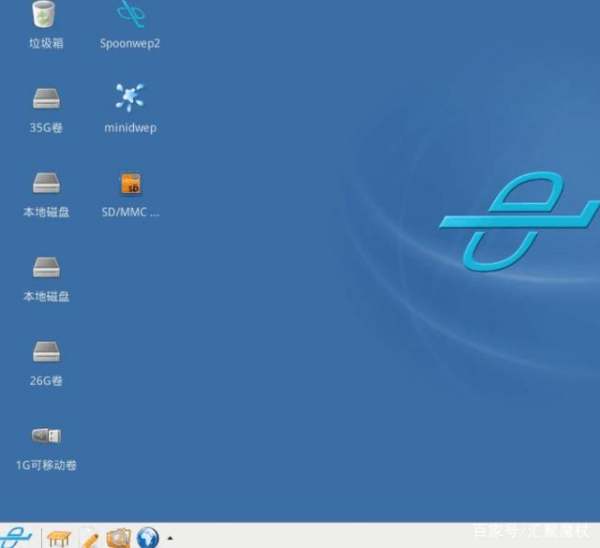Launch the minidwep water-splash icon
Viewport: 600px width, 548px height.
130,97
